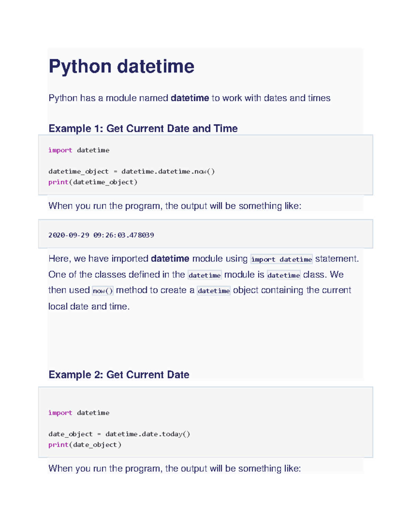The width and height of the screenshot is (411, 532).
Task: Click the text "local date and time."
Action: tap(89, 306)
